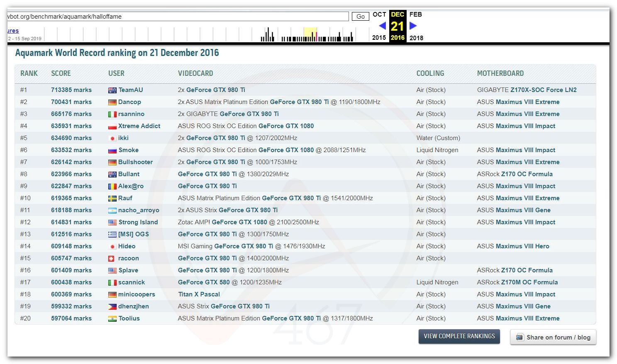Click the Swiss flag next to racoon

point(111,258)
